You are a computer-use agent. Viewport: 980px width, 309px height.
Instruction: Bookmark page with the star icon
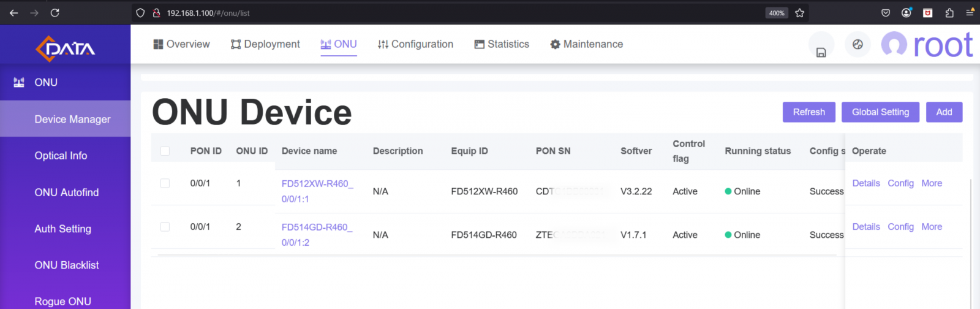799,13
